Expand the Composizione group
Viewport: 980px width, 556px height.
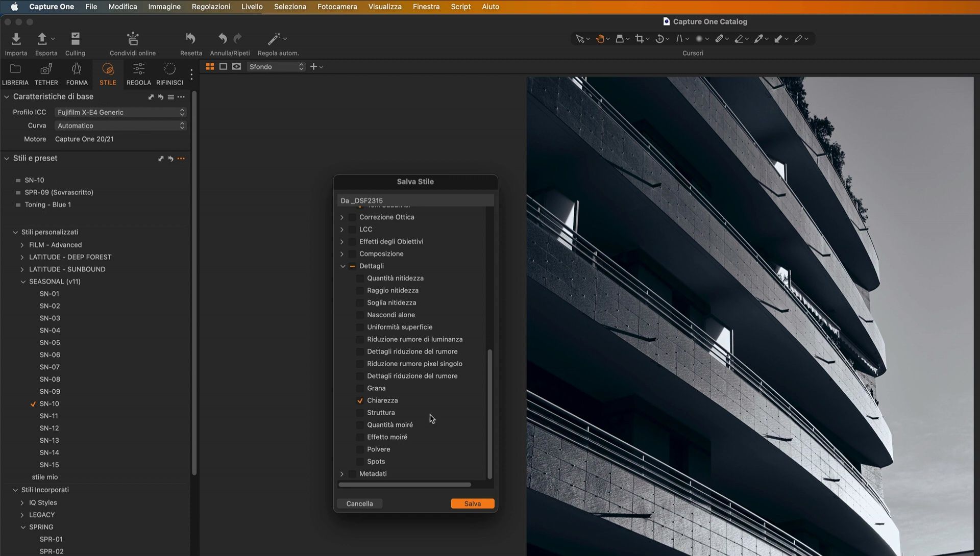pos(342,254)
